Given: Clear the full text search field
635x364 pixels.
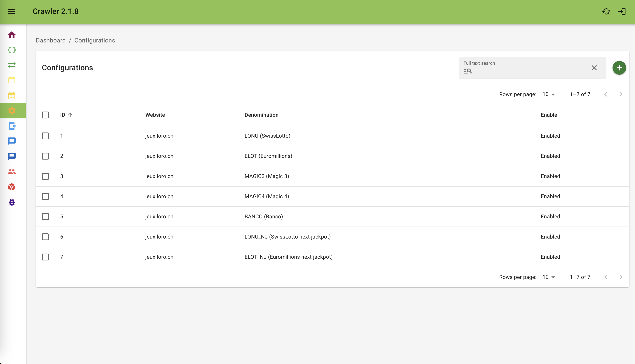Looking at the screenshot, I should [x=594, y=68].
